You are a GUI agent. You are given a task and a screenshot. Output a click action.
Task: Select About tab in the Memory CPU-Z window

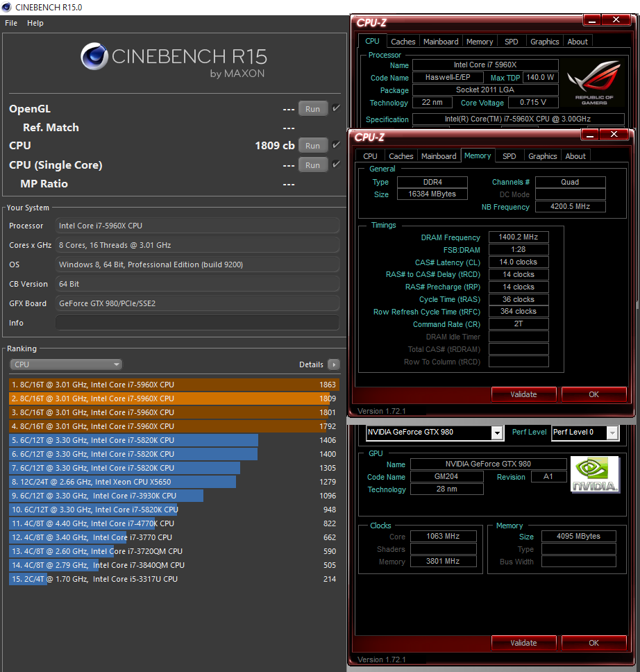pos(575,156)
